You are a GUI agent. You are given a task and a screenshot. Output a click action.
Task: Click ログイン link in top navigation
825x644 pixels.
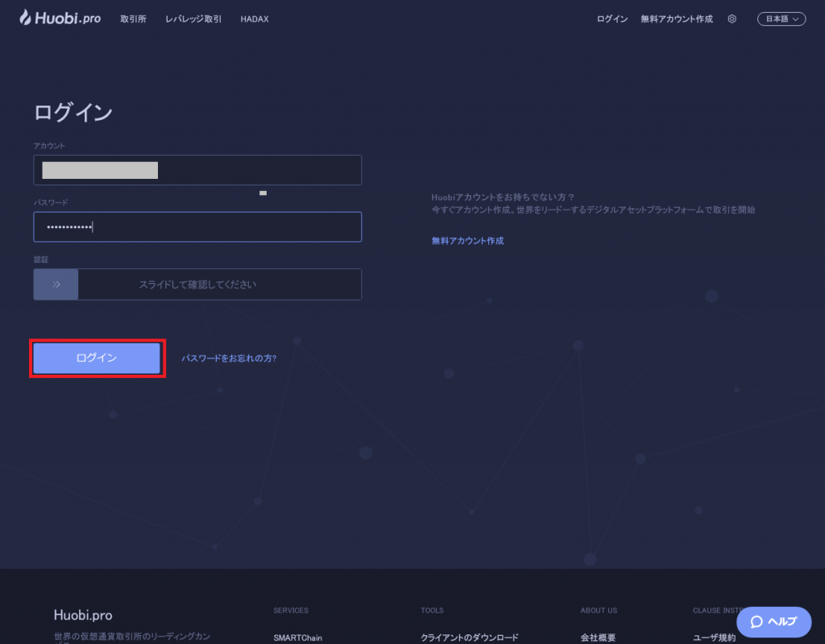612,19
